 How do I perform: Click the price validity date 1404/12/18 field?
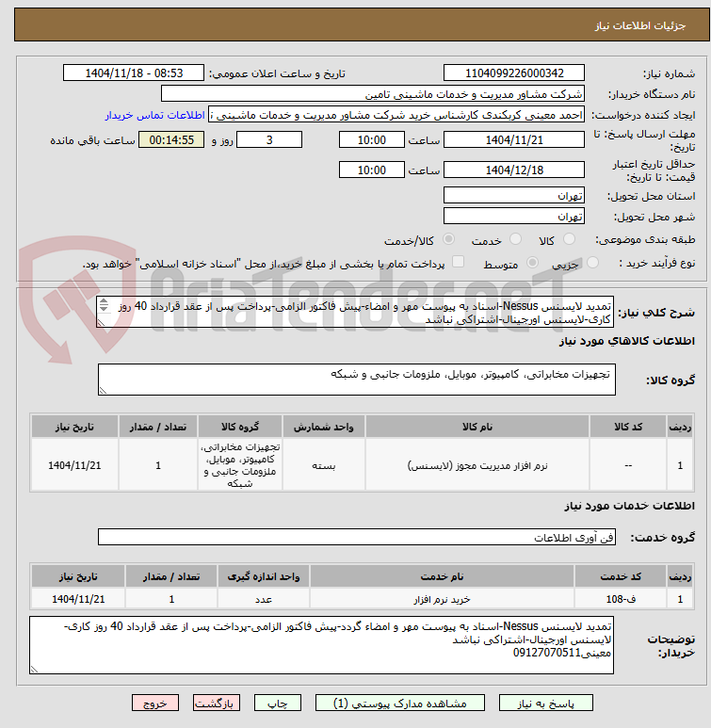coord(514,170)
